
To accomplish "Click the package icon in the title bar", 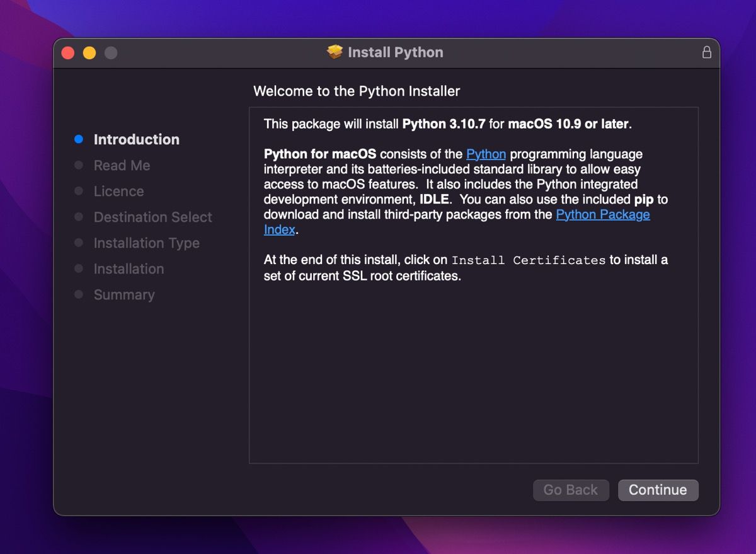I will 333,52.
